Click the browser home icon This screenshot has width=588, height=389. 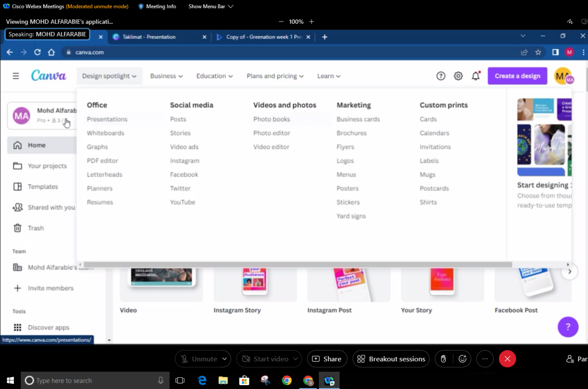[x=51, y=52]
